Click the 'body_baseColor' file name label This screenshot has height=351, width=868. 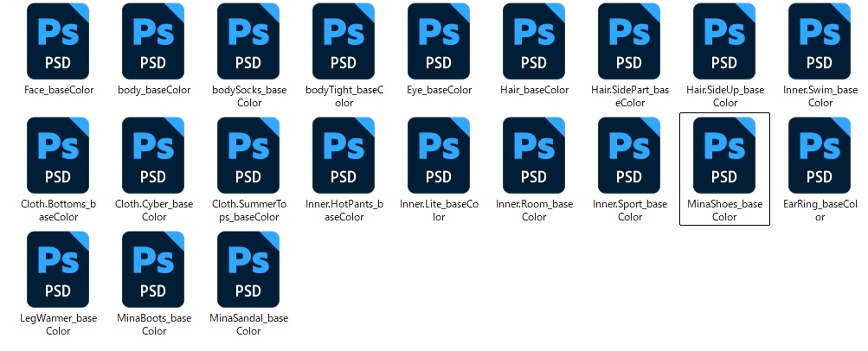coord(154,90)
